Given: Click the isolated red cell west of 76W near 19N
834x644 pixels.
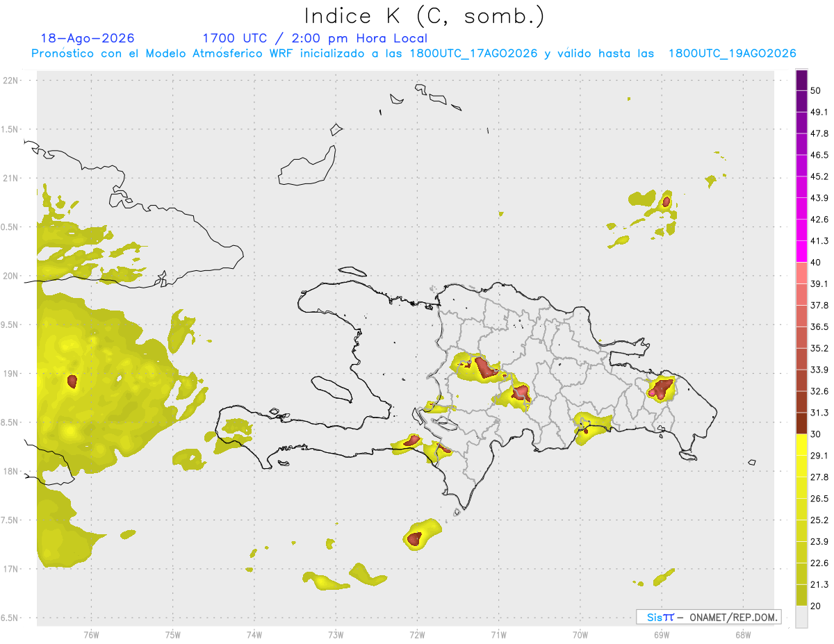Looking at the screenshot, I should point(72,381).
